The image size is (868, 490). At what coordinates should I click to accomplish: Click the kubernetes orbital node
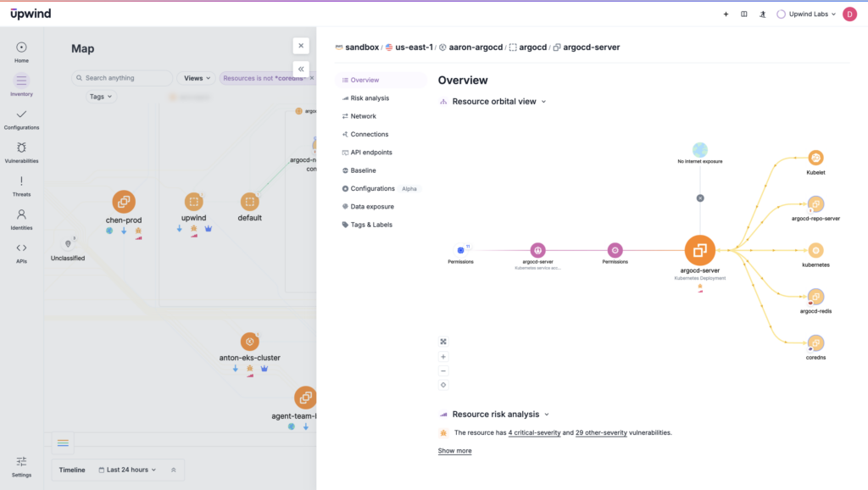(x=815, y=250)
